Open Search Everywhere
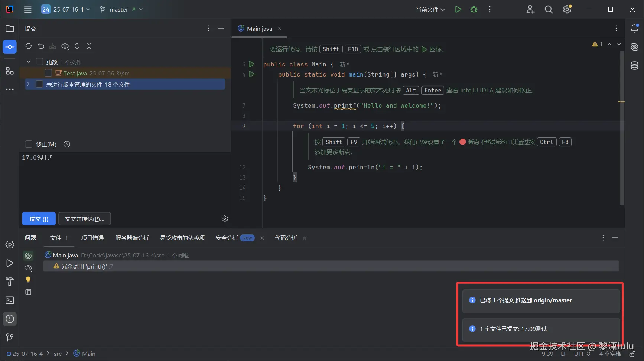 (x=549, y=9)
